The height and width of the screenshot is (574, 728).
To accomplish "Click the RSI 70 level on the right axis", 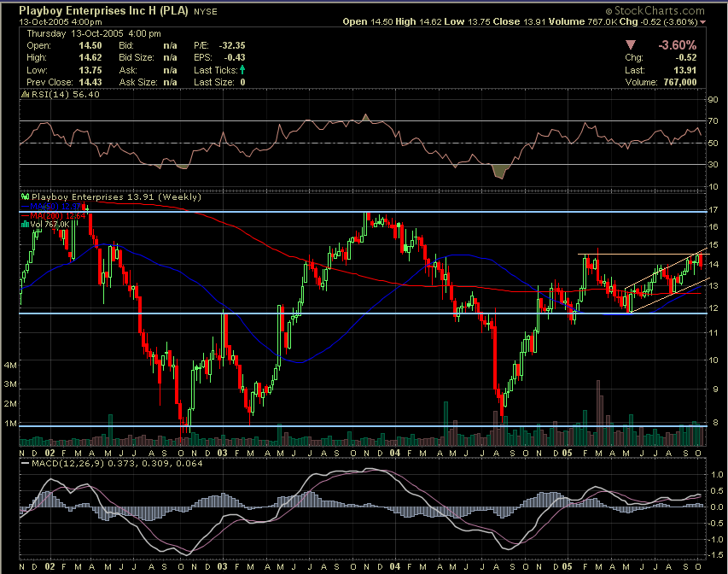I will tap(711, 121).
